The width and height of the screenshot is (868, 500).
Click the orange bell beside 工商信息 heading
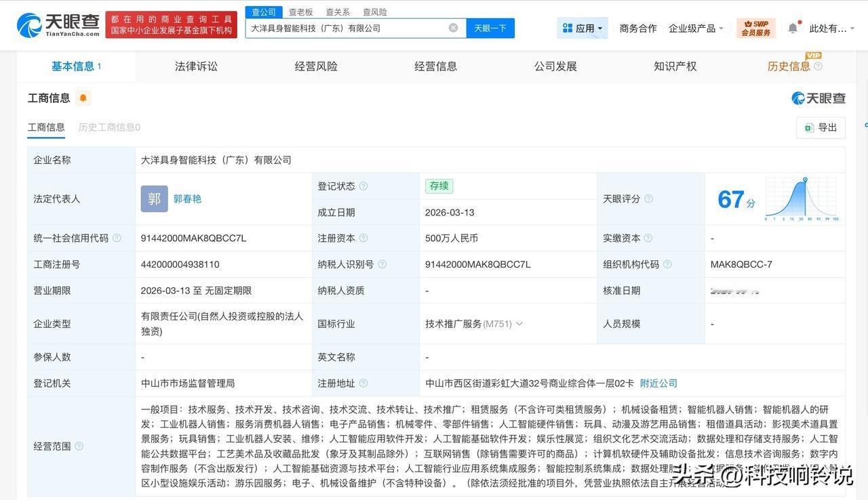[x=83, y=98]
